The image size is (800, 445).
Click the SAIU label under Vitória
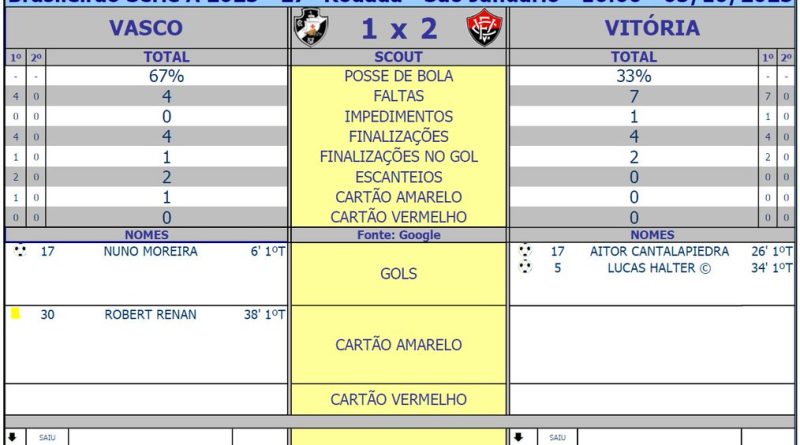tap(557, 437)
